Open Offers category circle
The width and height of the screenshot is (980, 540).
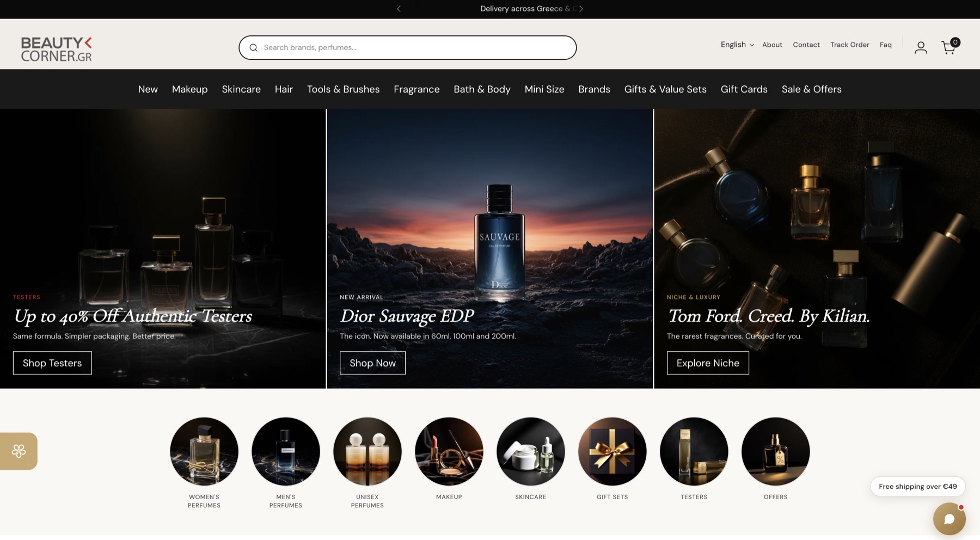[776, 451]
